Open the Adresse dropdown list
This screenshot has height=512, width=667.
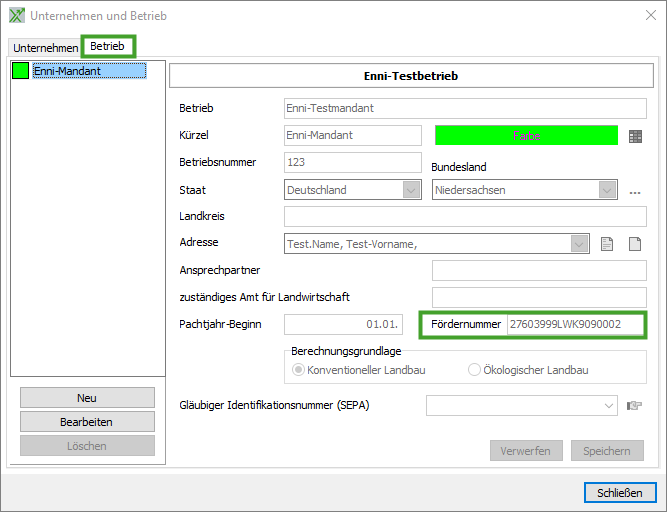pos(579,244)
